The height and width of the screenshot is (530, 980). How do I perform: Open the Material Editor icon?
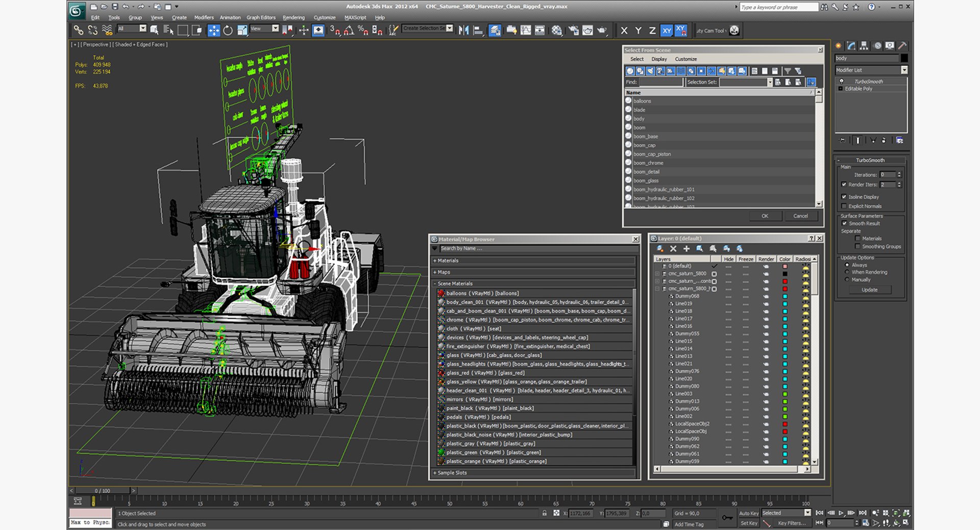(557, 30)
